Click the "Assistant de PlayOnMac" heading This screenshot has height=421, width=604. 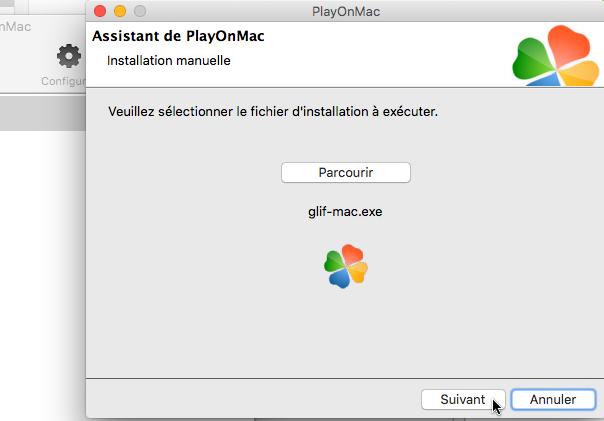tap(178, 37)
